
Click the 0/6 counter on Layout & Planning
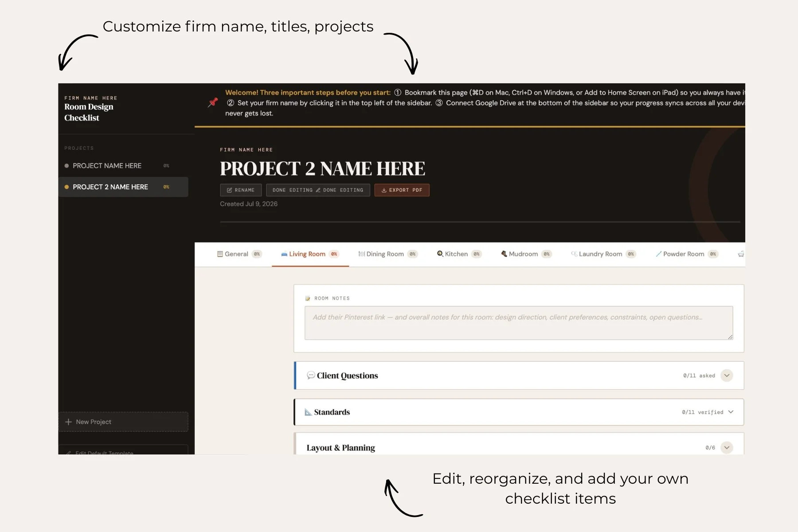[710, 448]
